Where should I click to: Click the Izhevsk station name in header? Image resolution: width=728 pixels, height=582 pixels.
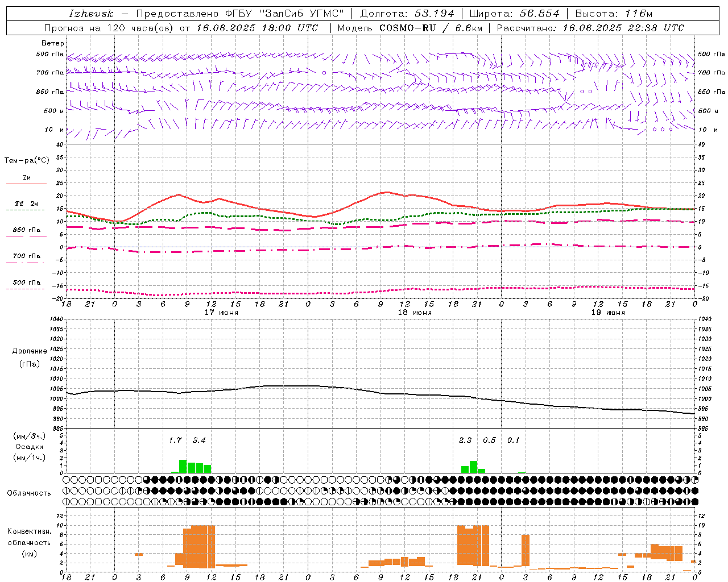point(91,14)
